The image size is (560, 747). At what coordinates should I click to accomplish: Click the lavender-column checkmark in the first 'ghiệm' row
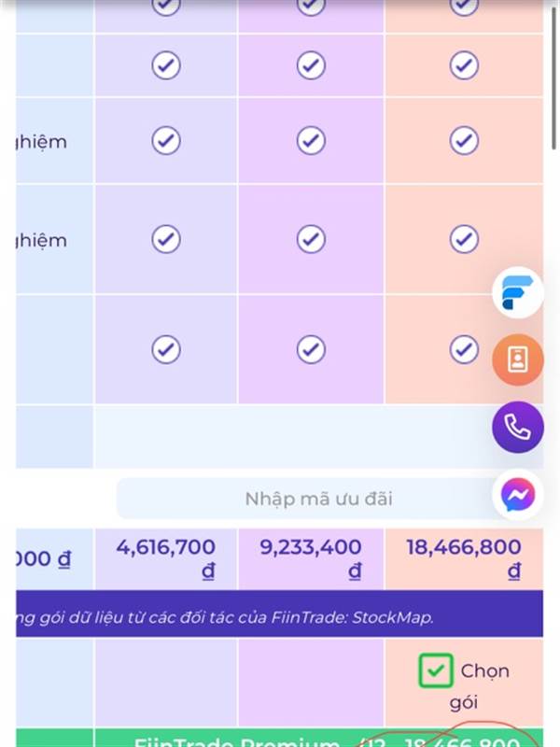166,141
